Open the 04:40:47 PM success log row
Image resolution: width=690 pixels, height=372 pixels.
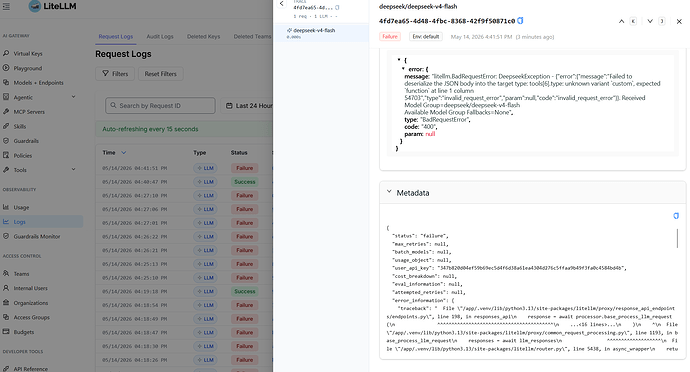(184, 182)
